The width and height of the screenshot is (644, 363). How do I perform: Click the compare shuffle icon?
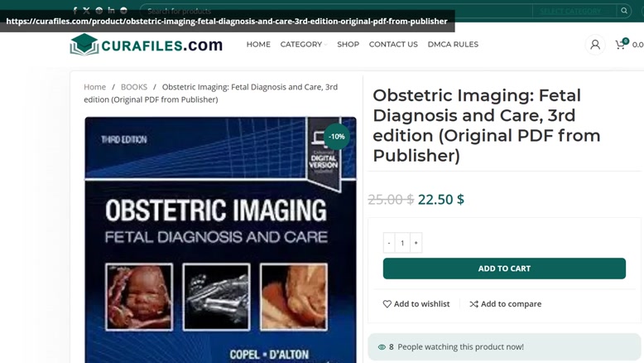point(474,304)
